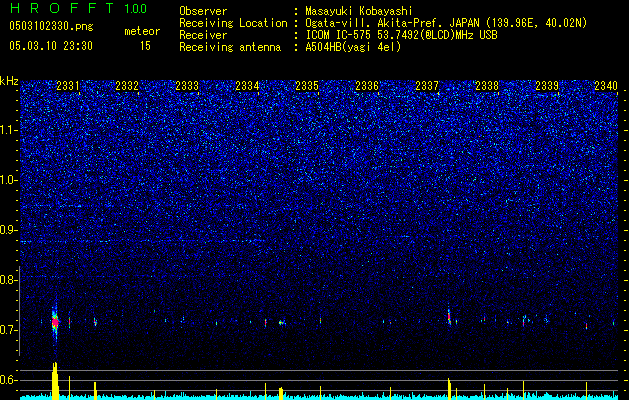The image size is (629, 400).
Task: Select the filename 0503102330.png
Action: 51,26
